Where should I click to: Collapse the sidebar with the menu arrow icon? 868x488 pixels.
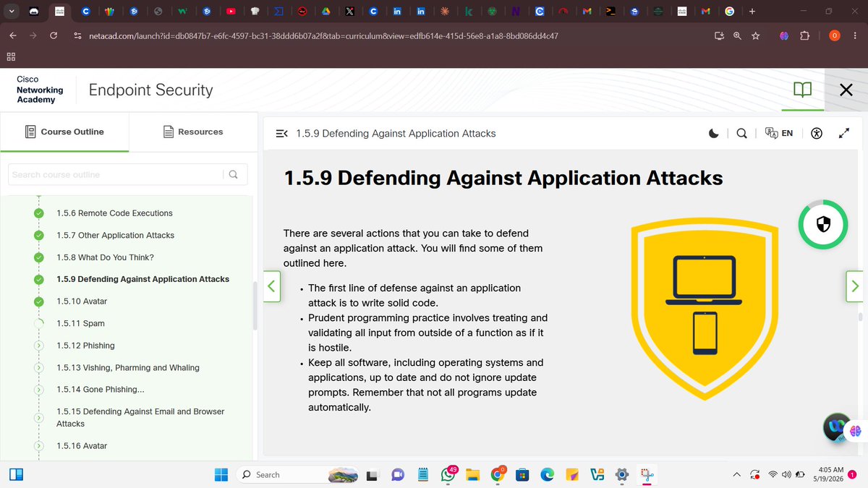coord(282,134)
